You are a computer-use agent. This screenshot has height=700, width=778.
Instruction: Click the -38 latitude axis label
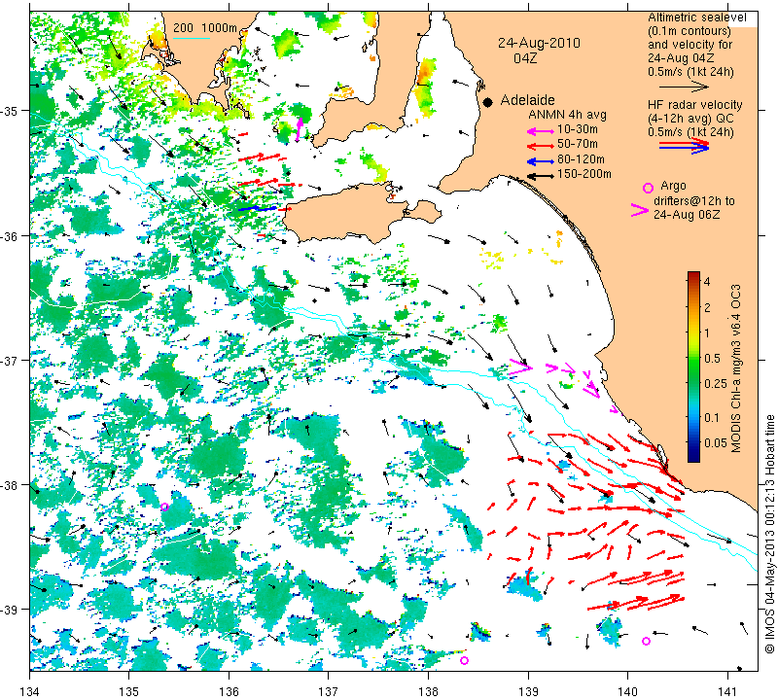tap(9, 485)
